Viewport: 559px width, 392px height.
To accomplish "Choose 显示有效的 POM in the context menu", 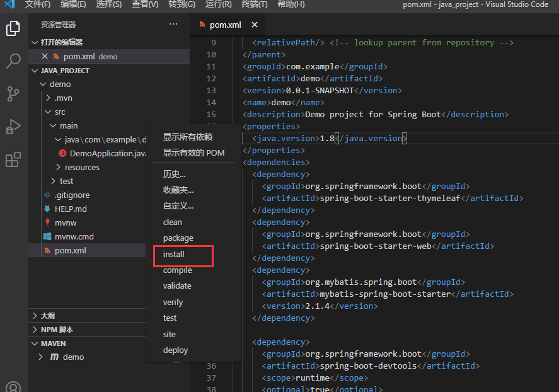I will click(193, 153).
